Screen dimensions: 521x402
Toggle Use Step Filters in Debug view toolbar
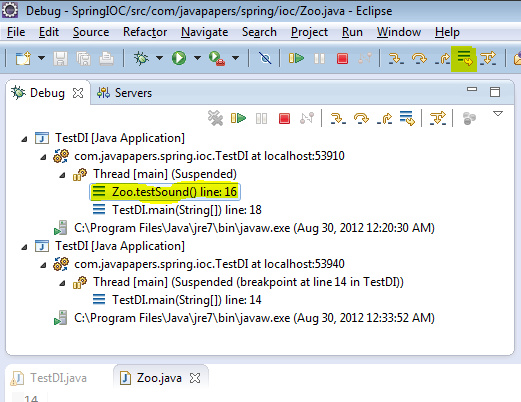(438, 118)
